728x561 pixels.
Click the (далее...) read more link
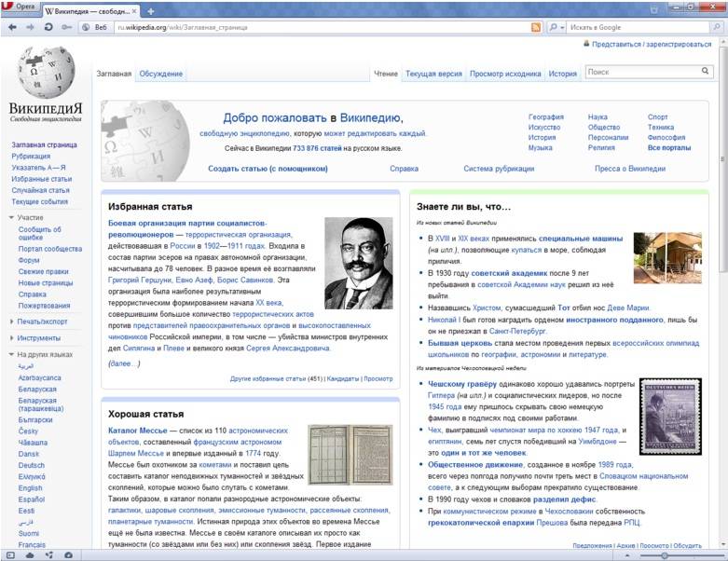tap(124, 363)
